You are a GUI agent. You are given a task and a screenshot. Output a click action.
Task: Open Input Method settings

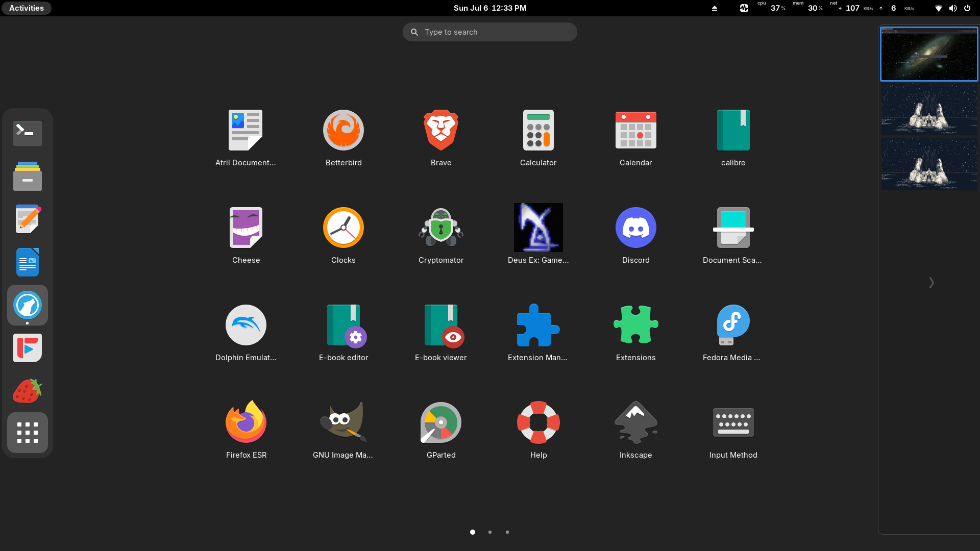click(x=733, y=430)
